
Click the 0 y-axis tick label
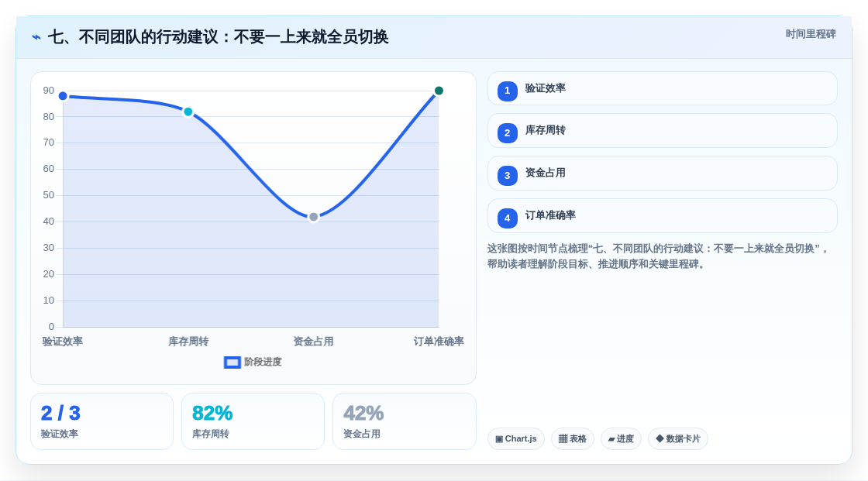(x=51, y=327)
